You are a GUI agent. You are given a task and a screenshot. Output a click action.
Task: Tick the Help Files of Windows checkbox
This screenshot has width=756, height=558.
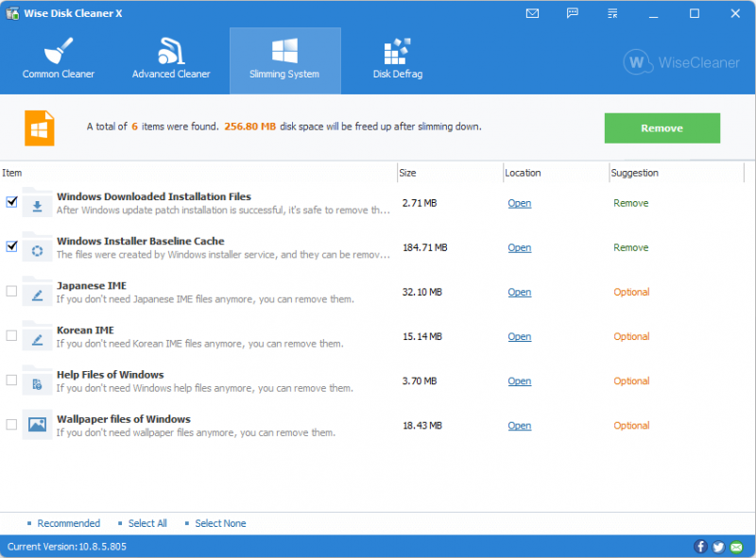[x=11, y=380]
